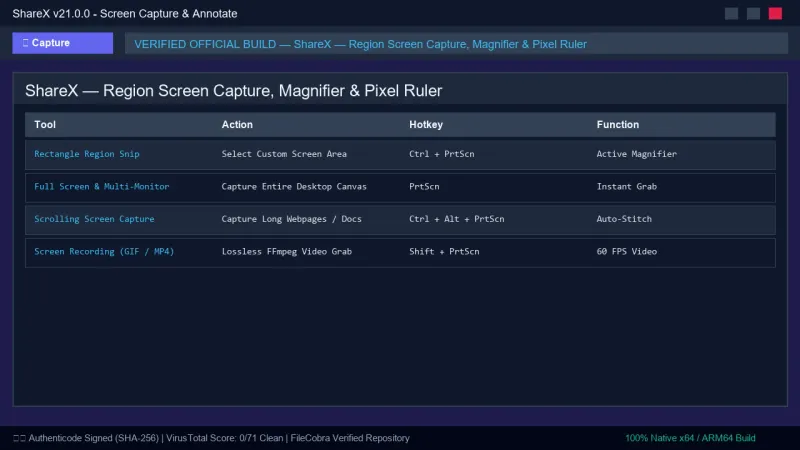Click the 'Shift + PrtScn' hotkey cell
This screenshot has width=800, height=450.
click(444, 252)
